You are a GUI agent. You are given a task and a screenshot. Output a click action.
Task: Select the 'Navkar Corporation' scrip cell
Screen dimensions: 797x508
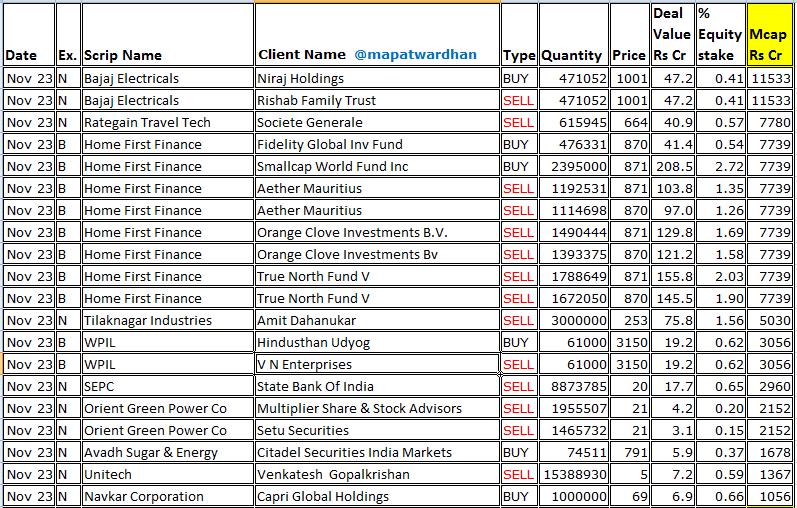tap(168, 496)
